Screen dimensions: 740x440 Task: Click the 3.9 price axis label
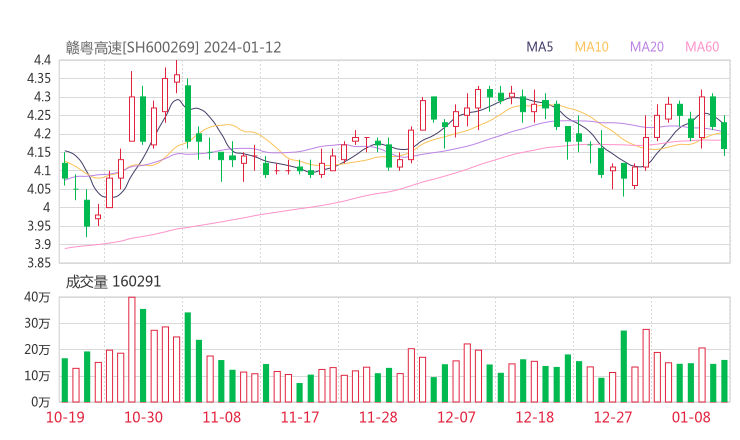(x=42, y=244)
